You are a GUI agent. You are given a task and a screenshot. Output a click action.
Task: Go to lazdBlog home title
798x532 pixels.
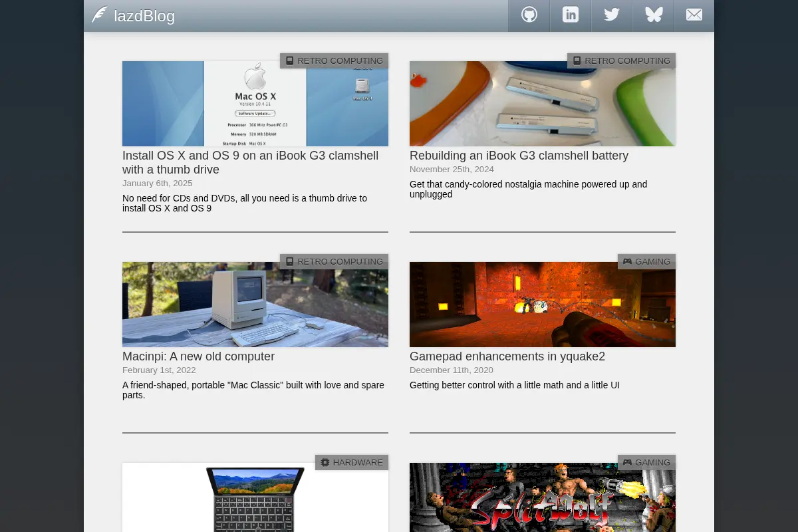pos(144,16)
